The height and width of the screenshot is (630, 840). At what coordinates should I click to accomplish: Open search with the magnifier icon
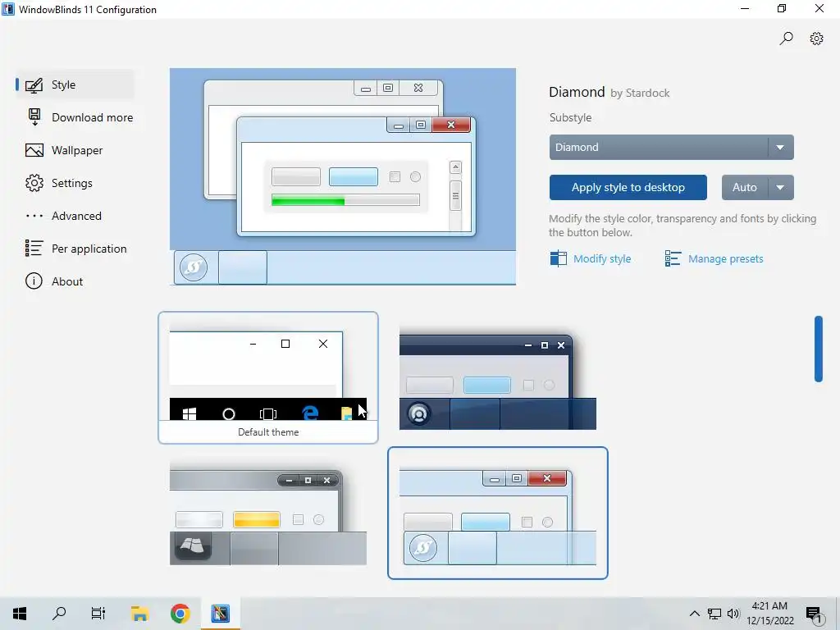[786, 38]
